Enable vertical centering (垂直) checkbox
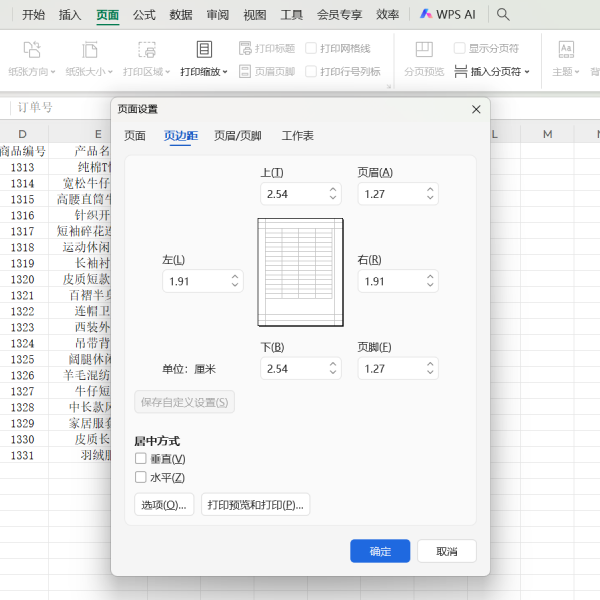600x600 pixels. click(141, 459)
